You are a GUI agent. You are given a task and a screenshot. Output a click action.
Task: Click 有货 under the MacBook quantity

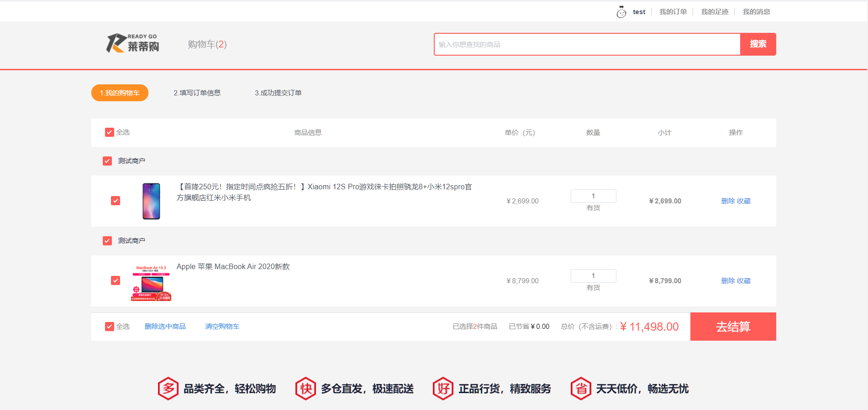click(593, 288)
